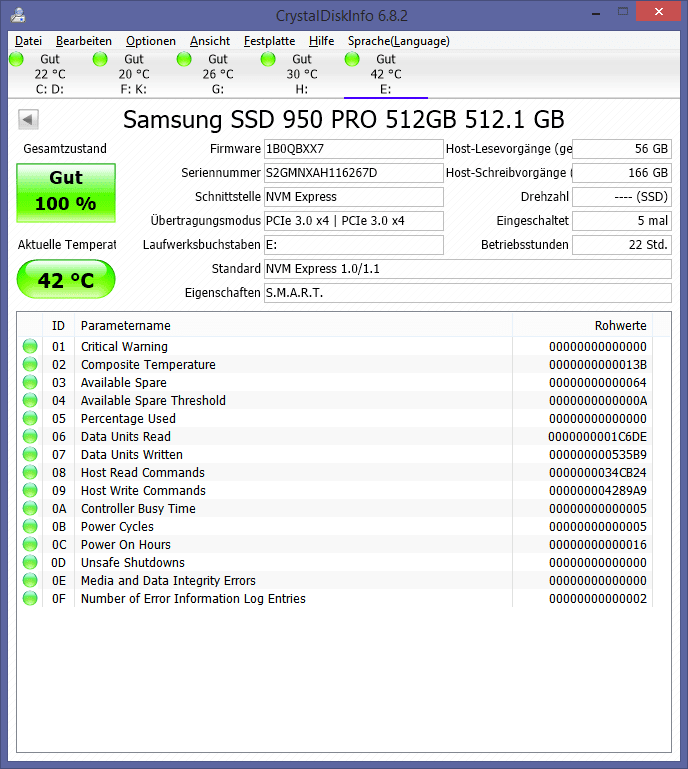Click the Übertragungsmodus field PCIe 3.0 x4
Image resolution: width=688 pixels, height=769 pixels.
tap(354, 221)
